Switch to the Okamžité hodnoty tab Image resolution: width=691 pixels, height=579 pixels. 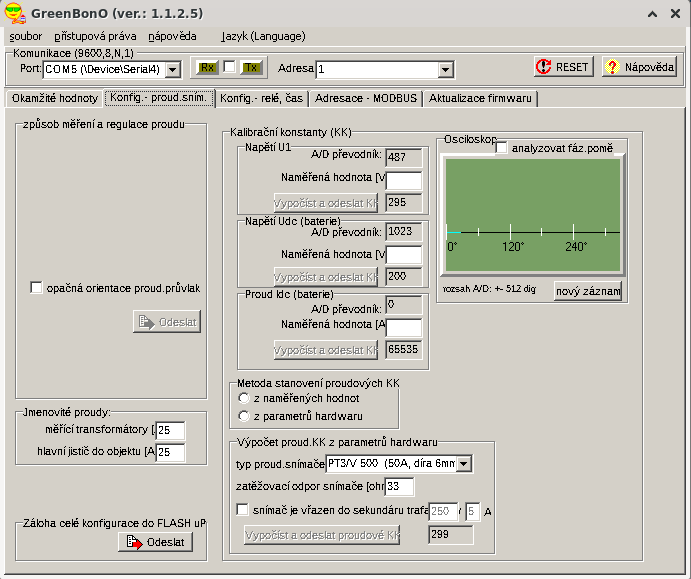pos(54,99)
